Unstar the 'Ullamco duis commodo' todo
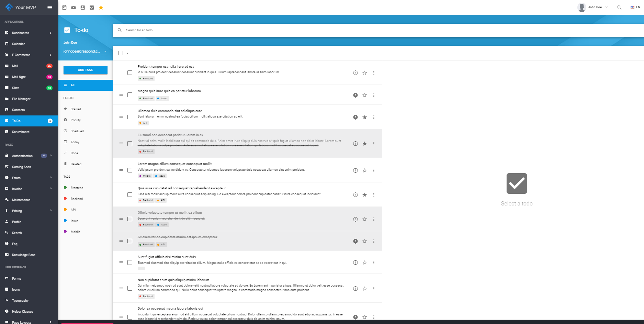Screen dimensions: 644x324 (365, 117)
